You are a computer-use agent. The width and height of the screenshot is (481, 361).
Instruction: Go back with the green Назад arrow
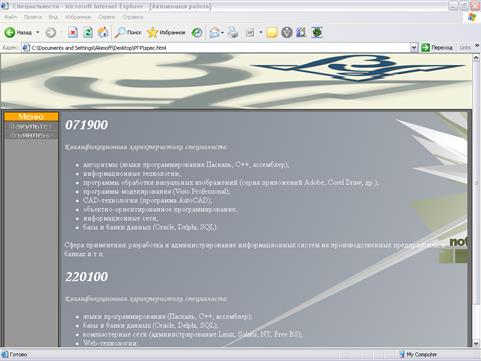(18, 32)
